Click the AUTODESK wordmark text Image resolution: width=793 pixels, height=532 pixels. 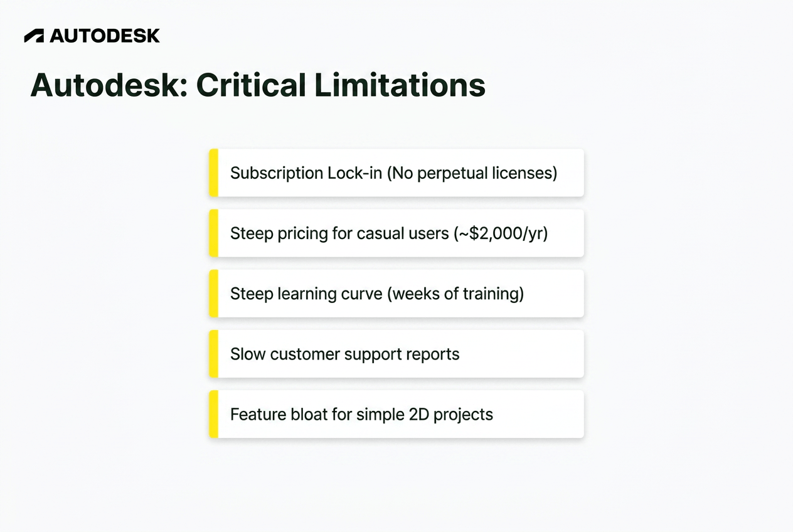[105, 36]
